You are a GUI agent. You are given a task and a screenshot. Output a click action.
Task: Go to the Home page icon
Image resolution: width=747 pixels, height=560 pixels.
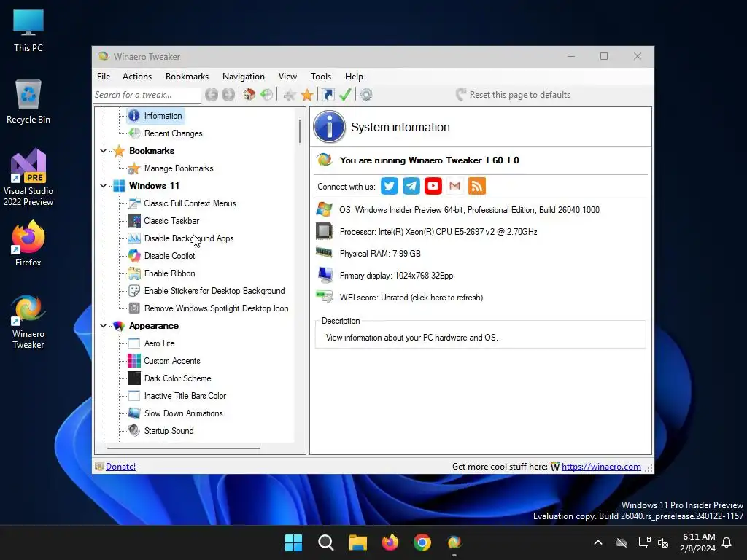(249, 95)
